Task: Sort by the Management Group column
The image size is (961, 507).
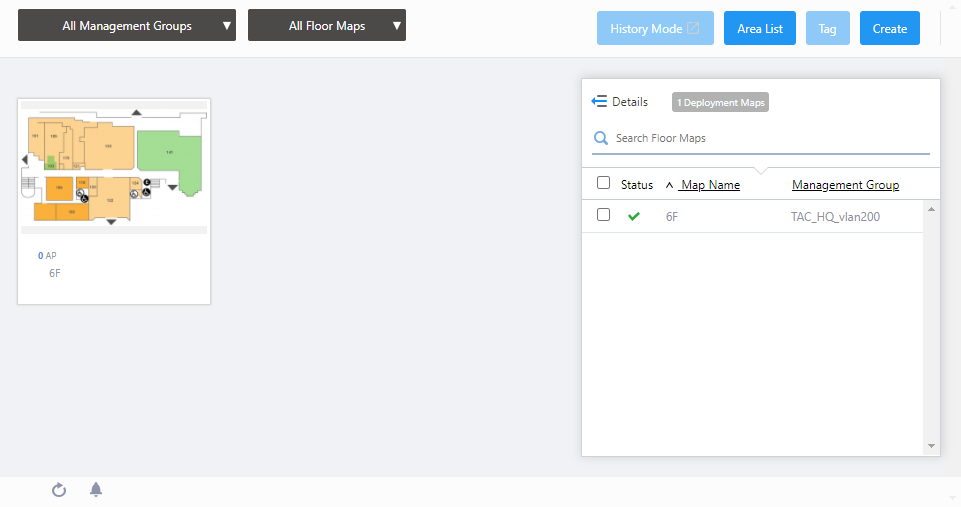Action: click(845, 185)
